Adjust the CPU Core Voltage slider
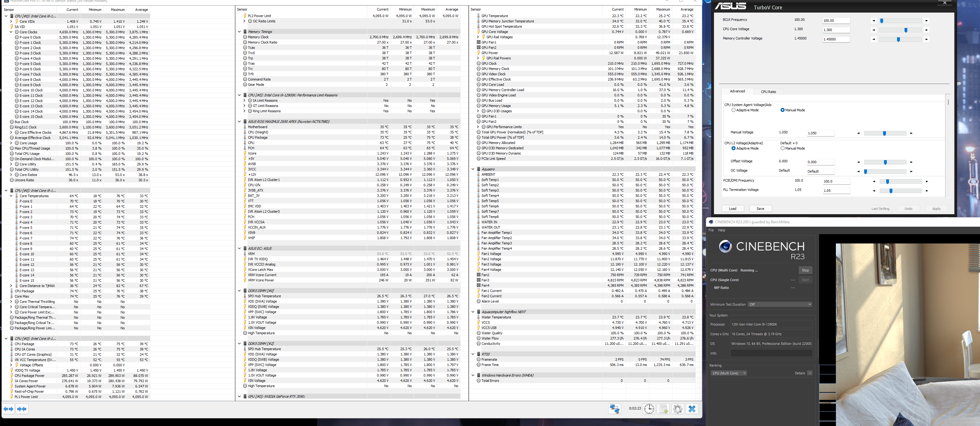 pyautogui.click(x=905, y=30)
